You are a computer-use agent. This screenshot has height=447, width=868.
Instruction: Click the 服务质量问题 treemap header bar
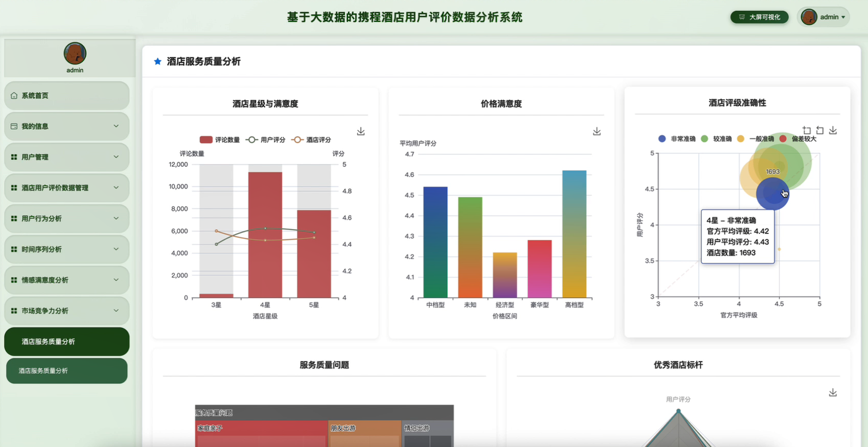[x=324, y=413]
